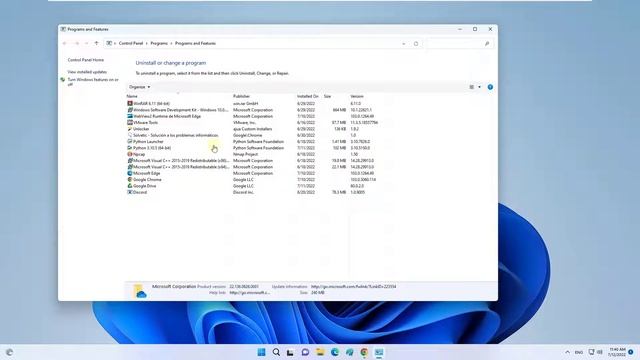640x360 pixels.
Task: Select the Python Launcher icon
Action: click(130, 142)
